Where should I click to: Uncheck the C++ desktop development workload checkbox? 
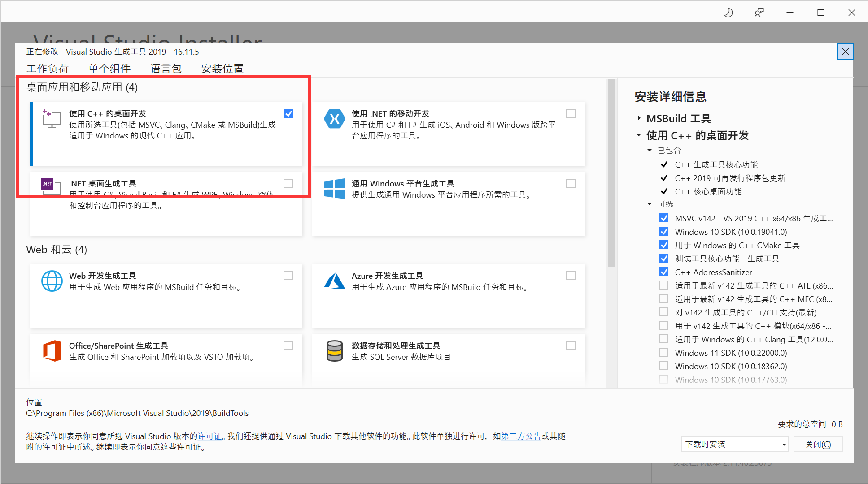click(288, 113)
